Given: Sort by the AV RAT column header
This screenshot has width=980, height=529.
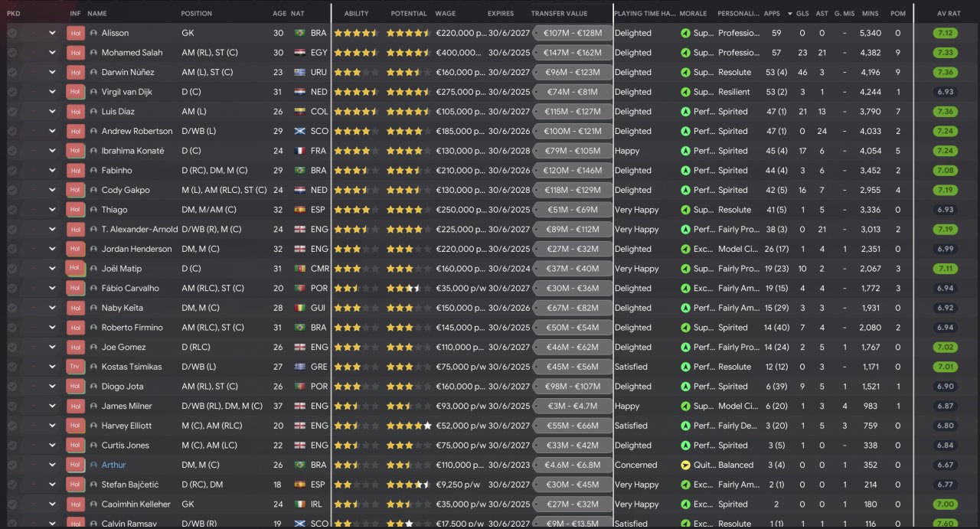Looking at the screenshot, I should (x=948, y=14).
